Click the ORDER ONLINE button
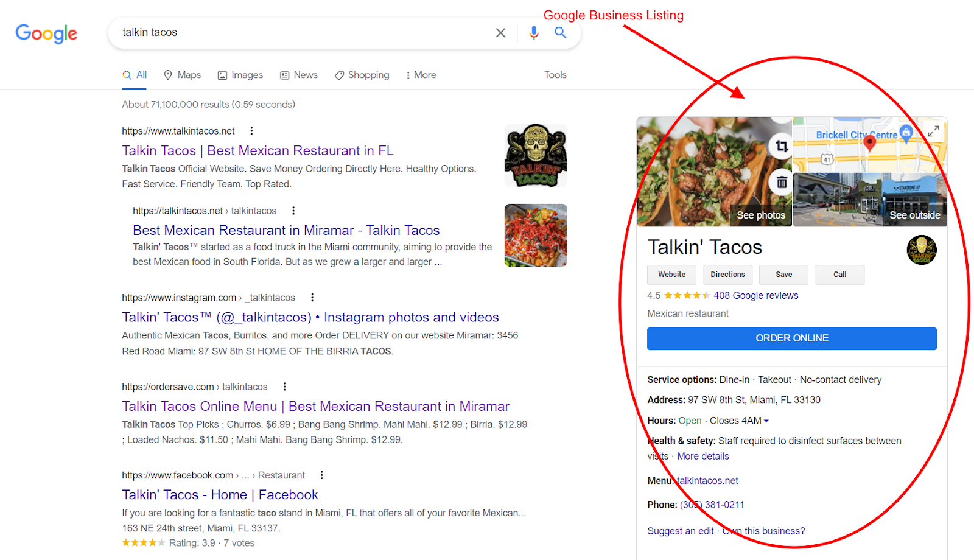The width and height of the screenshot is (974, 560). 792,338
